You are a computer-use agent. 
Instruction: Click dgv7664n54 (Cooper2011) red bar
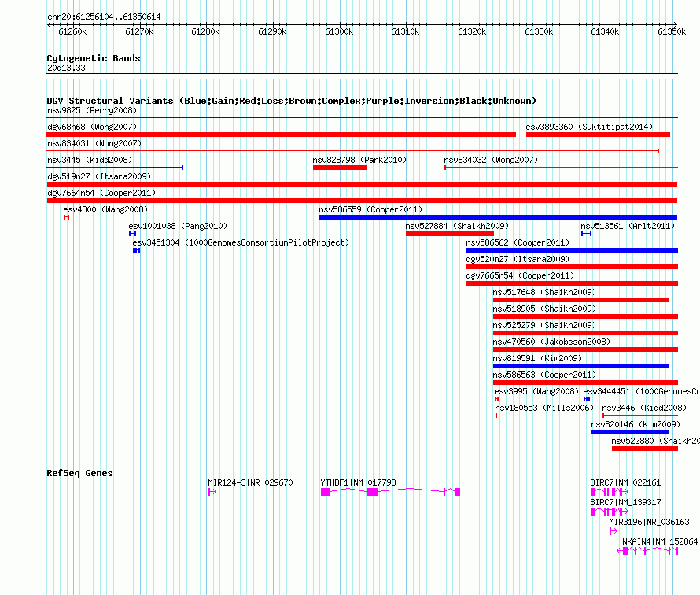coord(362,201)
